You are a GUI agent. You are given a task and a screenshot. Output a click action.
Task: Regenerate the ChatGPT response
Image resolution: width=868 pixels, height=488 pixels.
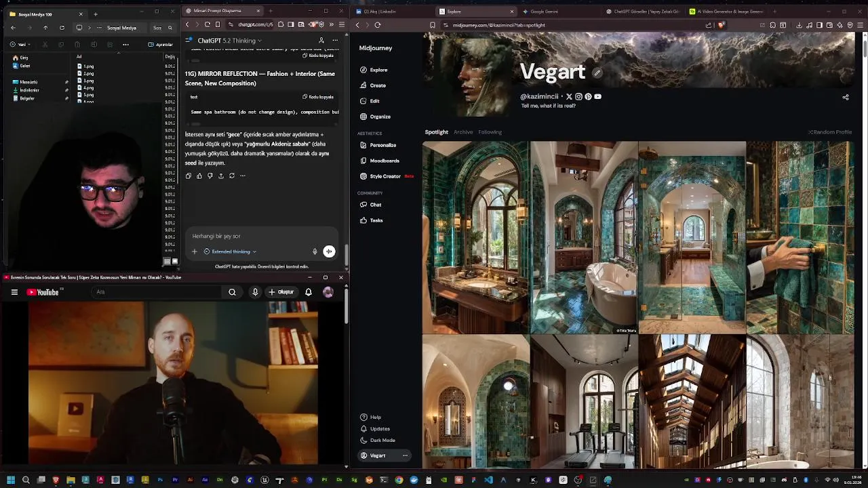(232, 176)
